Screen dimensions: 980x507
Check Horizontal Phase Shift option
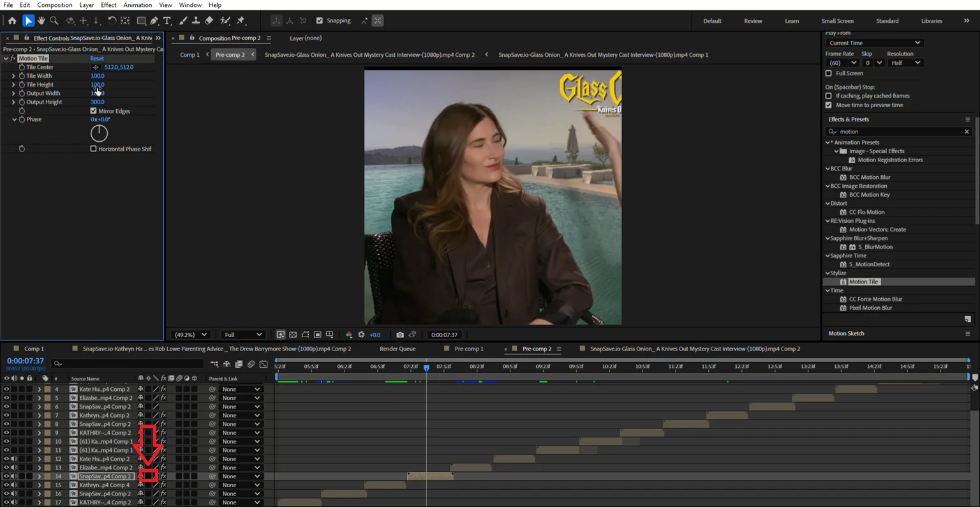coord(94,149)
